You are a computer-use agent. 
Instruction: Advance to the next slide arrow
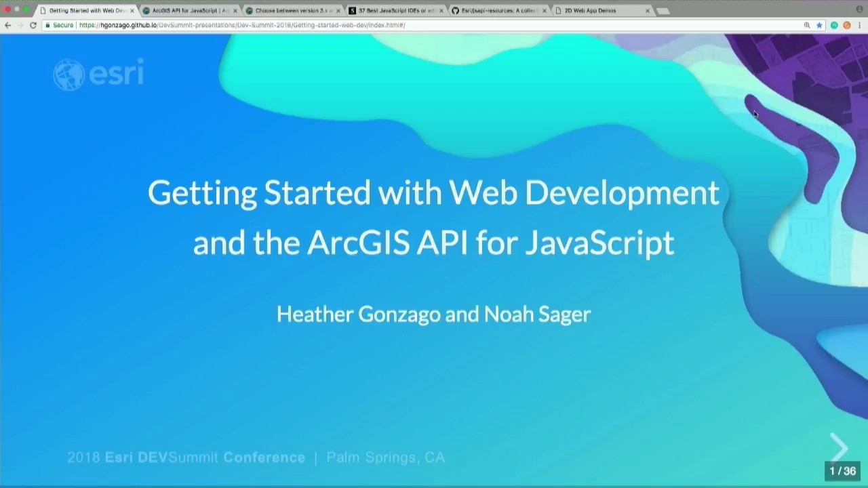pos(840,447)
